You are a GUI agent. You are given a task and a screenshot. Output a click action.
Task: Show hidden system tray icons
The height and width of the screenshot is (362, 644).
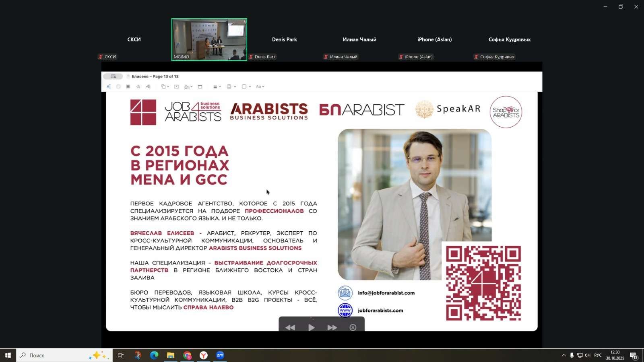pos(563,355)
